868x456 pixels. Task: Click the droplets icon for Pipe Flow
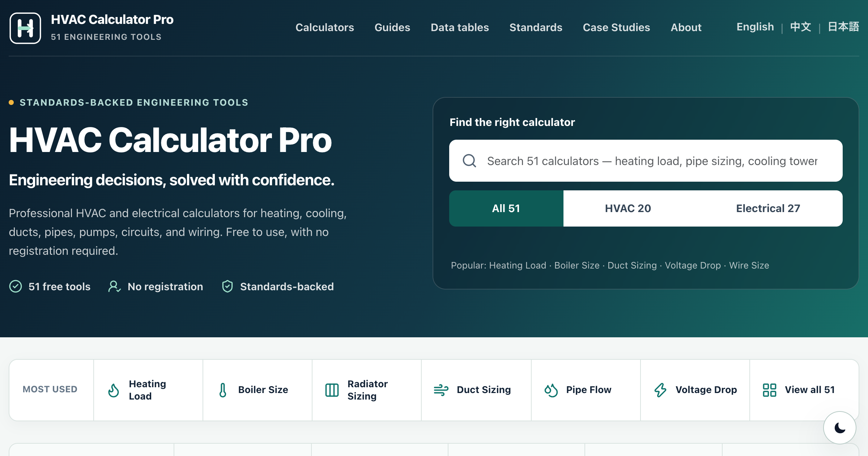pos(551,390)
